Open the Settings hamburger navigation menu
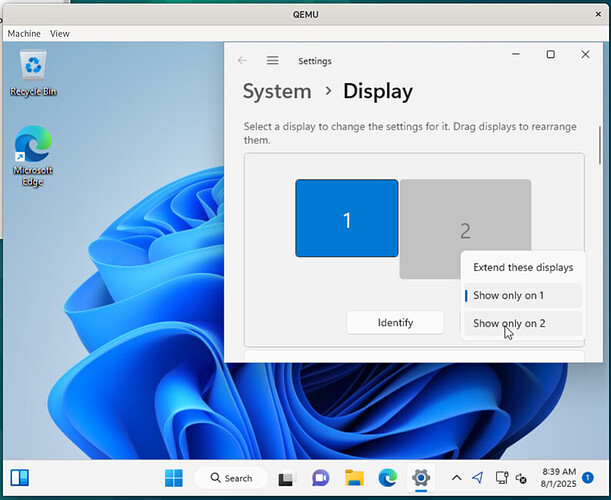The height and width of the screenshot is (500, 611). click(x=272, y=60)
